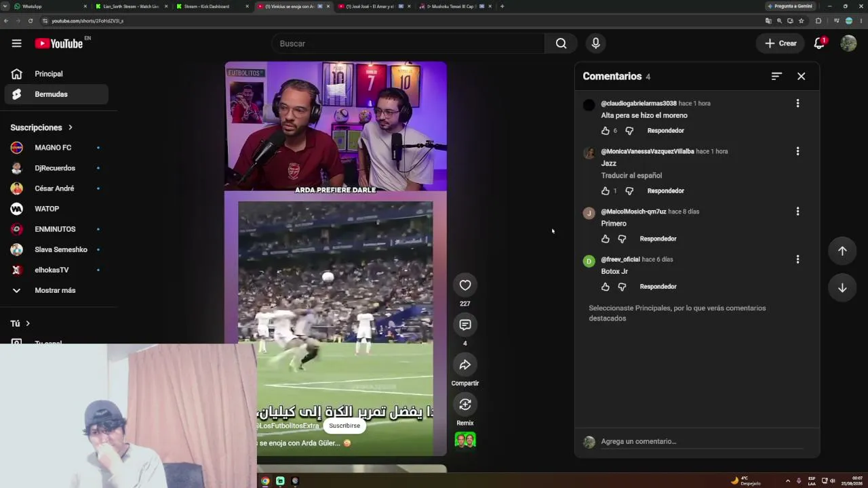The image size is (868, 488).
Task: Open the WATOP channel
Action: (56, 209)
